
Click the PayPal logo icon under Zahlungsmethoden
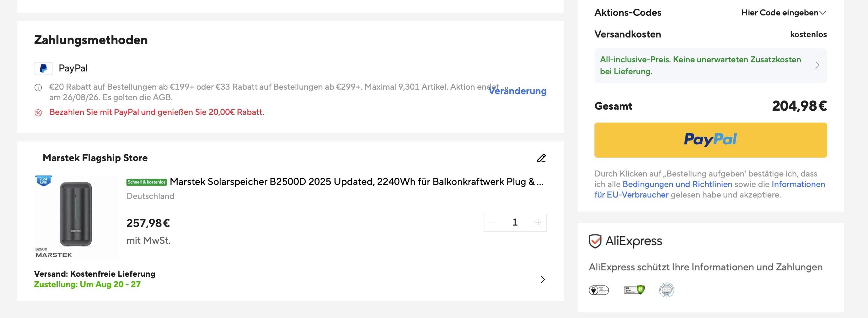click(43, 68)
